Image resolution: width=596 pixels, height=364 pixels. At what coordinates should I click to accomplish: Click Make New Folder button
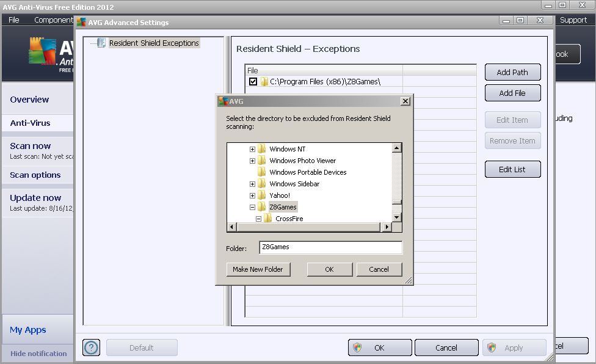(x=258, y=269)
